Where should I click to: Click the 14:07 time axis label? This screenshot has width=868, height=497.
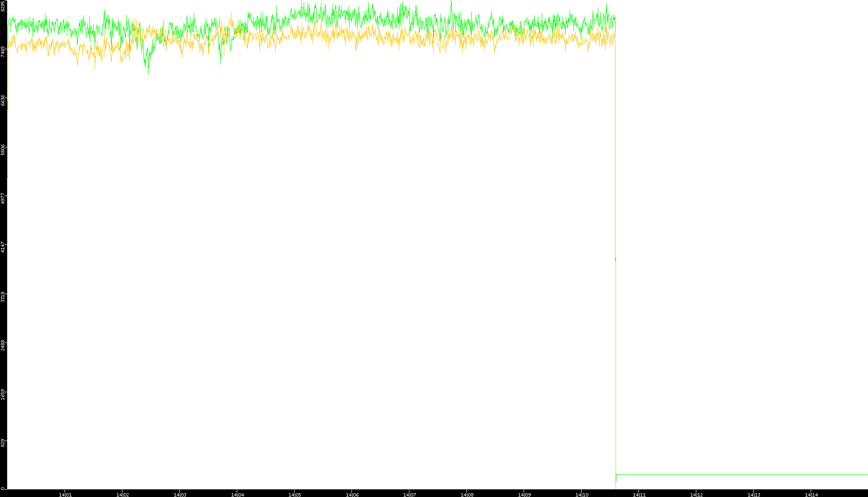[x=409, y=495]
